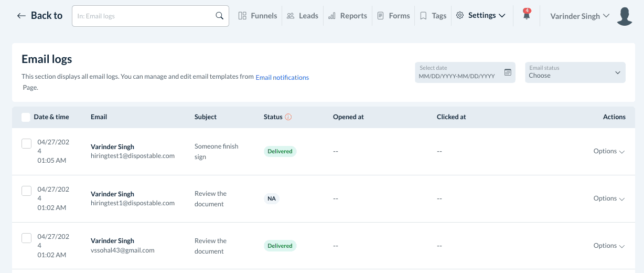Expand the Email status dropdown
The width and height of the screenshot is (644, 273).
tap(575, 72)
